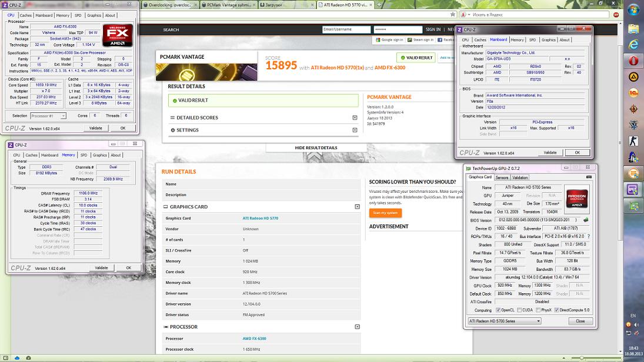Click the EN language indicator in tray
This screenshot has width=644, height=362.
(x=632, y=316)
